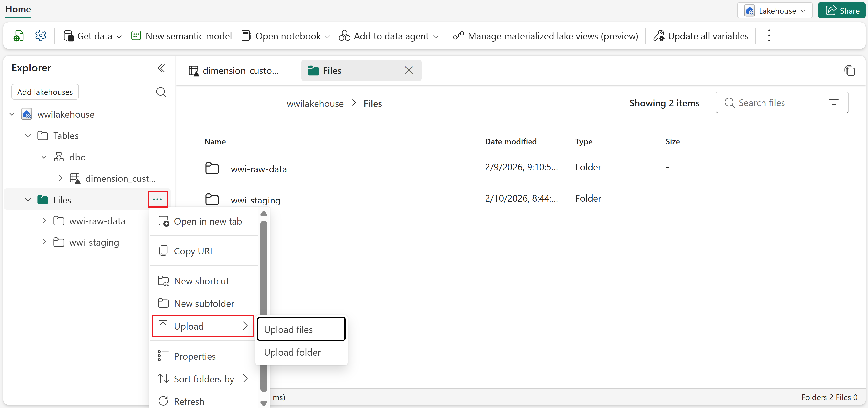The height and width of the screenshot is (408, 868).
Task: Select Upload files in submenu
Action: click(301, 329)
